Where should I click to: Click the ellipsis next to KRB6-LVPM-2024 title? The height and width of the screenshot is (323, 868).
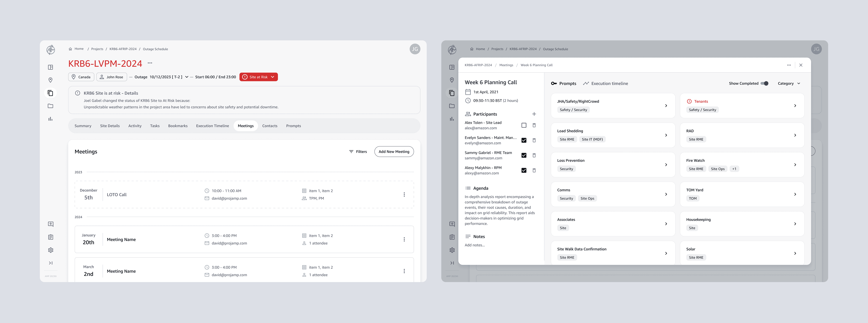tap(150, 63)
